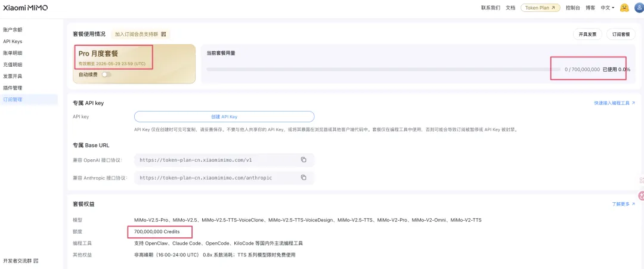The width and height of the screenshot is (644, 269).
Task: Click the 支持 OpenClaw coding tools text
Action: 218,243
